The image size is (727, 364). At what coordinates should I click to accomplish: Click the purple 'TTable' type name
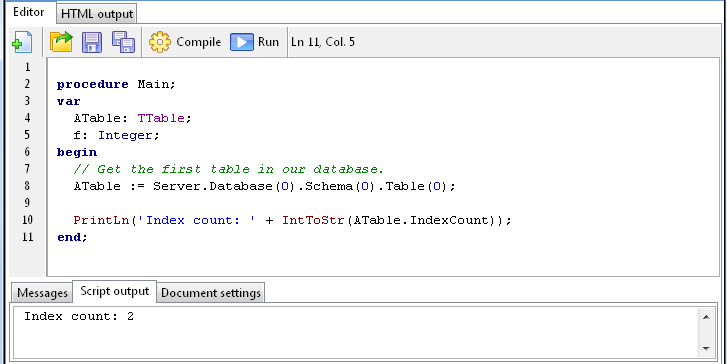[161, 118]
